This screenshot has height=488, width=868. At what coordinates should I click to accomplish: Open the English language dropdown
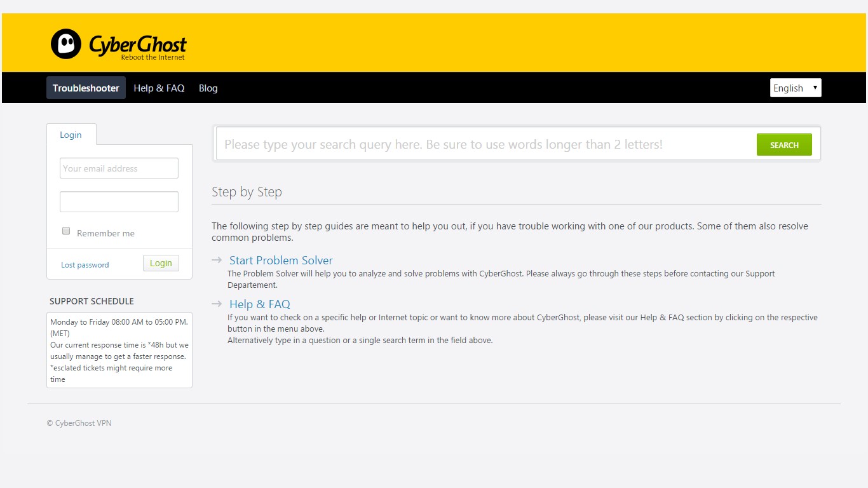795,88
